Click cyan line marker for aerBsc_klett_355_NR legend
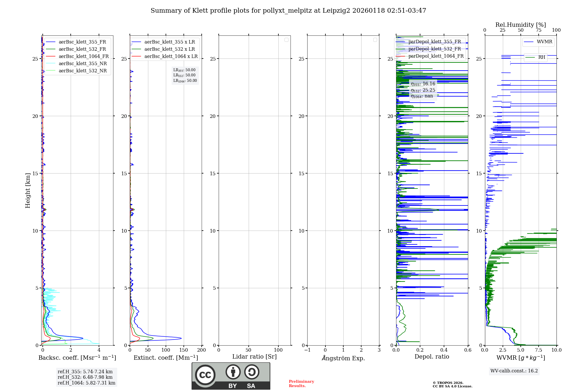577x392 pixels. (x=50, y=64)
